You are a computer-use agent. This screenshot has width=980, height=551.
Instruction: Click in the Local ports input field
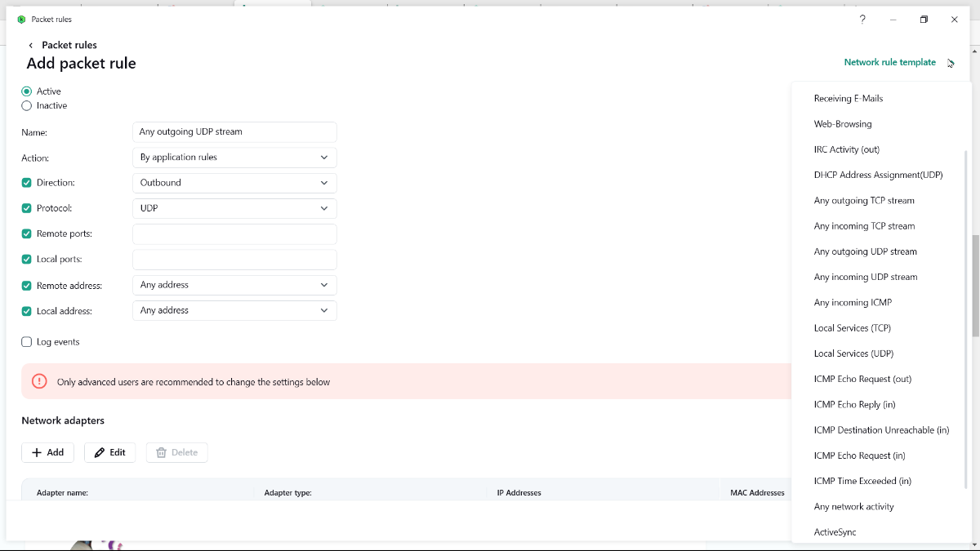pyautogui.click(x=234, y=260)
